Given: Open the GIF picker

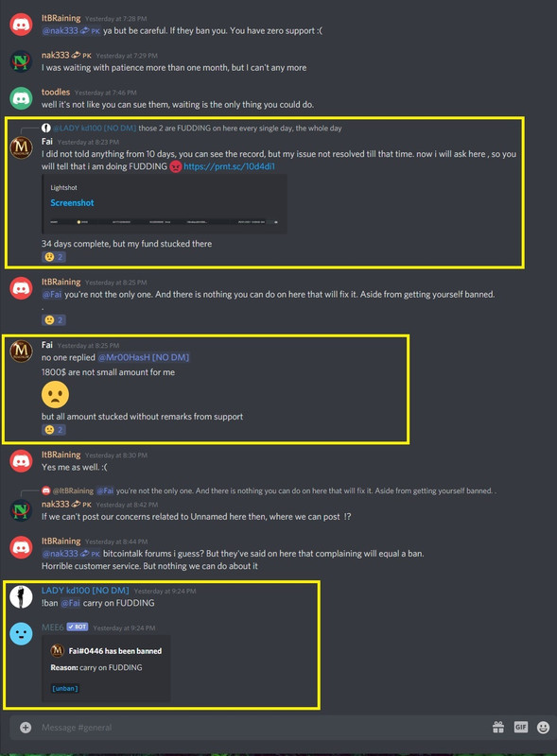Looking at the screenshot, I should coord(521,727).
